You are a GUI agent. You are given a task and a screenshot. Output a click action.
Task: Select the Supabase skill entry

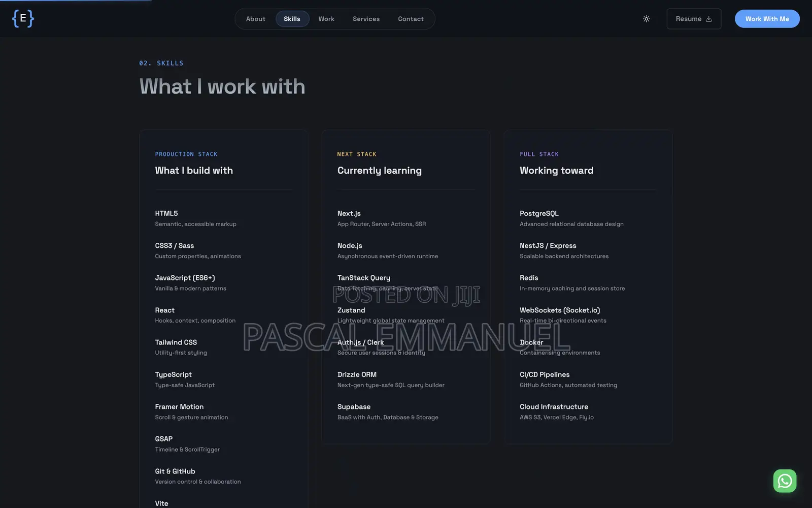coord(354,406)
